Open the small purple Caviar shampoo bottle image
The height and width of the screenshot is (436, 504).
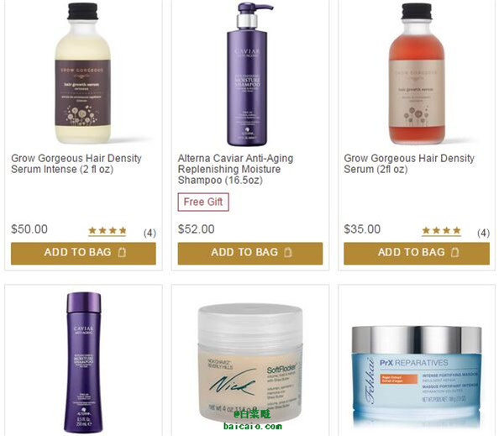coord(84,362)
